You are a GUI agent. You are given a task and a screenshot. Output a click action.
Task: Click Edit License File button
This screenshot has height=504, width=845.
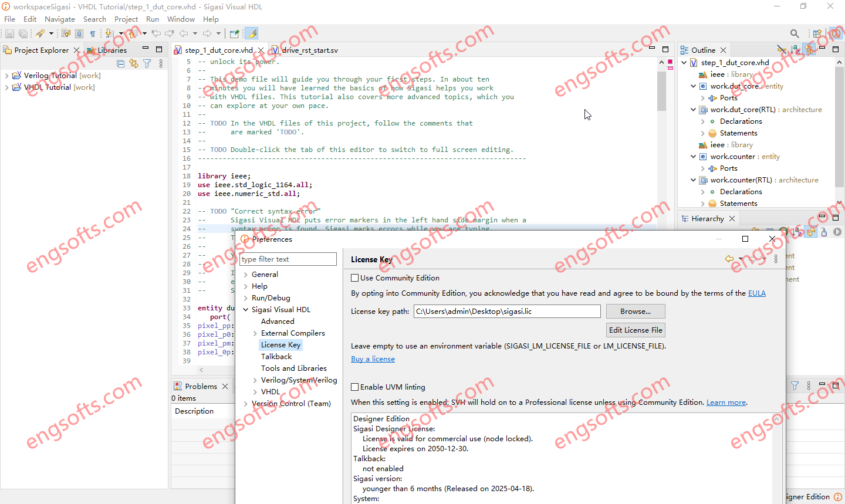[x=636, y=330]
